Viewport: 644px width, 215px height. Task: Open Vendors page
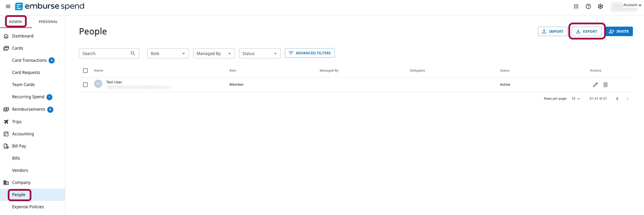20,170
